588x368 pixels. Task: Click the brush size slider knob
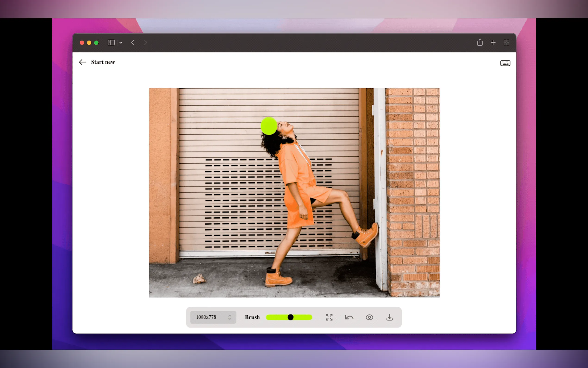pos(290,317)
